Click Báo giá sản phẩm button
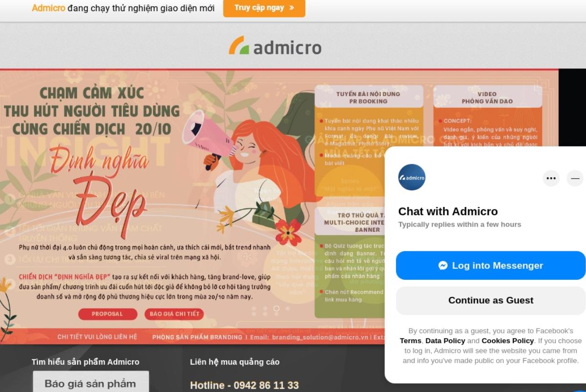 point(90,383)
